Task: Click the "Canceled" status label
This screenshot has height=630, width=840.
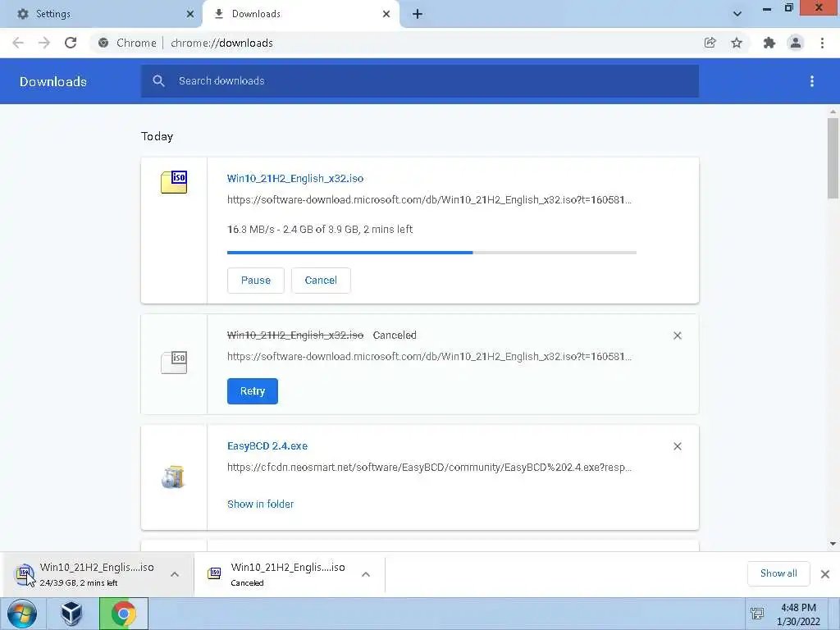Action: click(x=395, y=336)
